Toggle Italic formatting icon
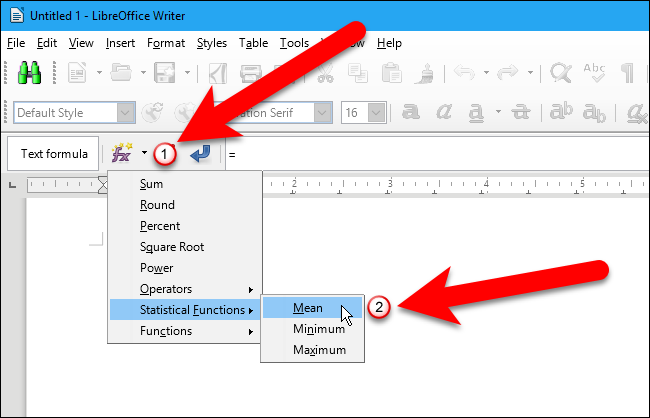 (444, 112)
